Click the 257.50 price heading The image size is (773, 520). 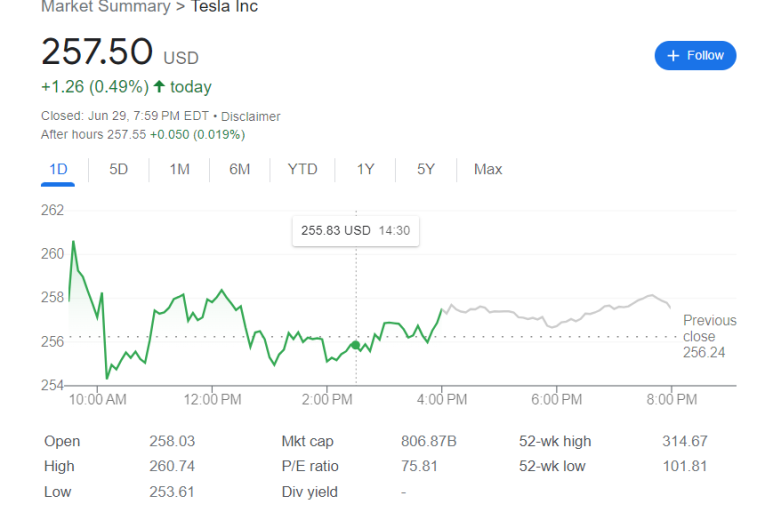(x=97, y=51)
